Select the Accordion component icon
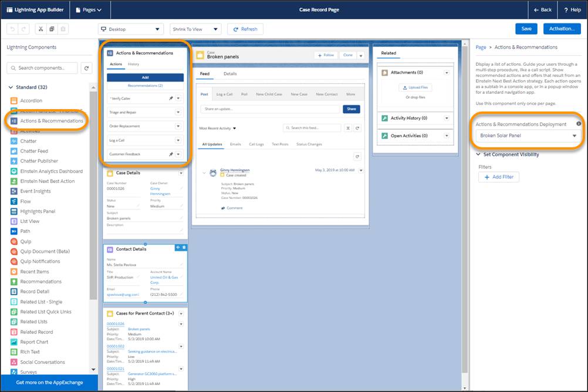Screen dimensions: 588x392 14,100
